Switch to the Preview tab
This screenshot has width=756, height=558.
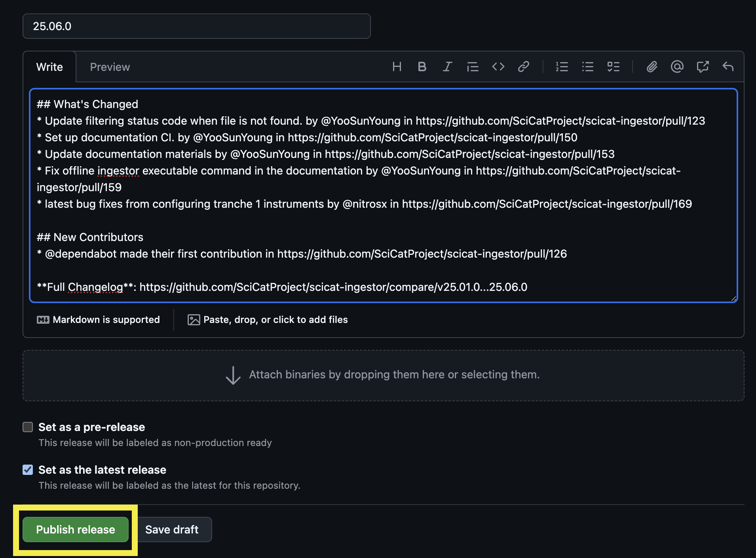110,67
